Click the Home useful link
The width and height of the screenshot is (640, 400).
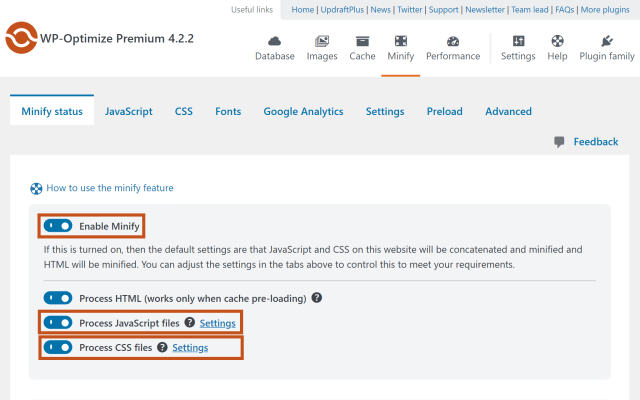(302, 9)
